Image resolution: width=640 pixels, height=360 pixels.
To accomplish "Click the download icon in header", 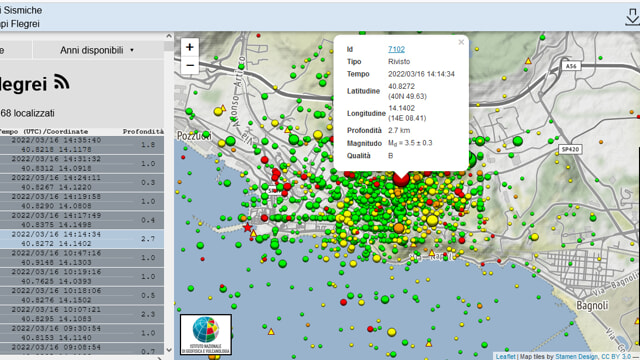I will [x=632, y=17].
